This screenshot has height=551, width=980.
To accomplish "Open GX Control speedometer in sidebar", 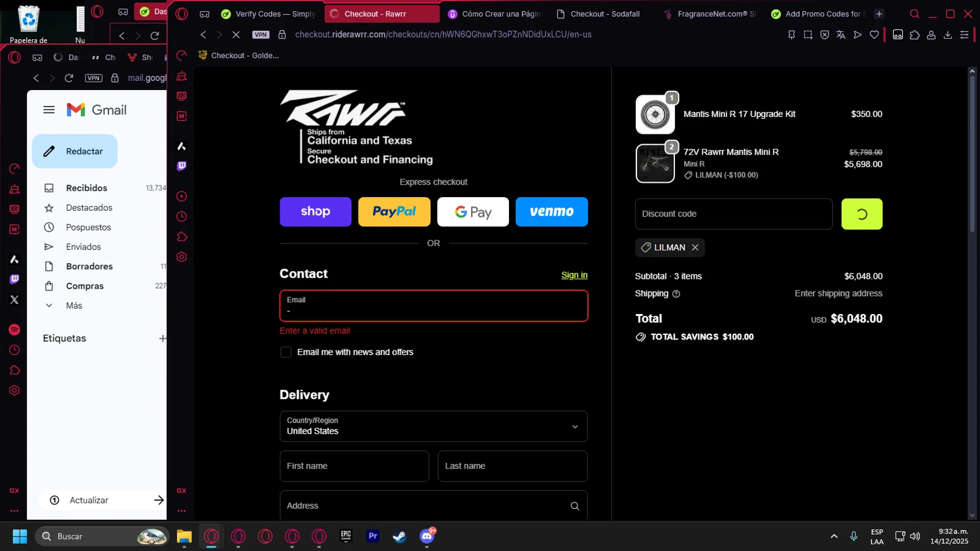I will tap(182, 55).
